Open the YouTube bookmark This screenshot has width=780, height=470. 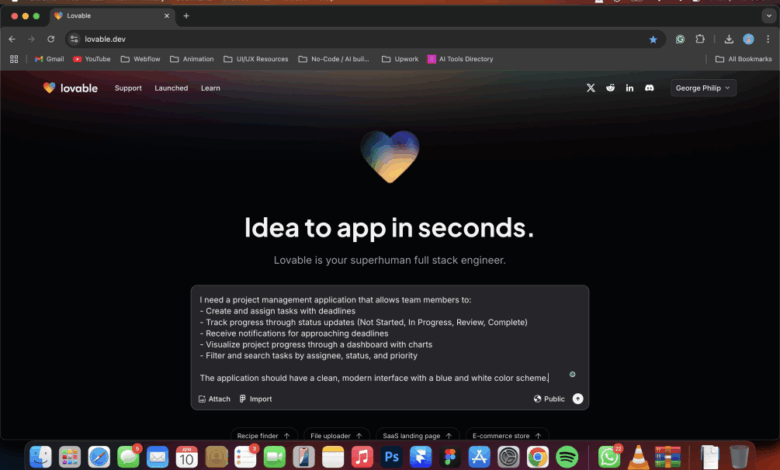(92, 59)
